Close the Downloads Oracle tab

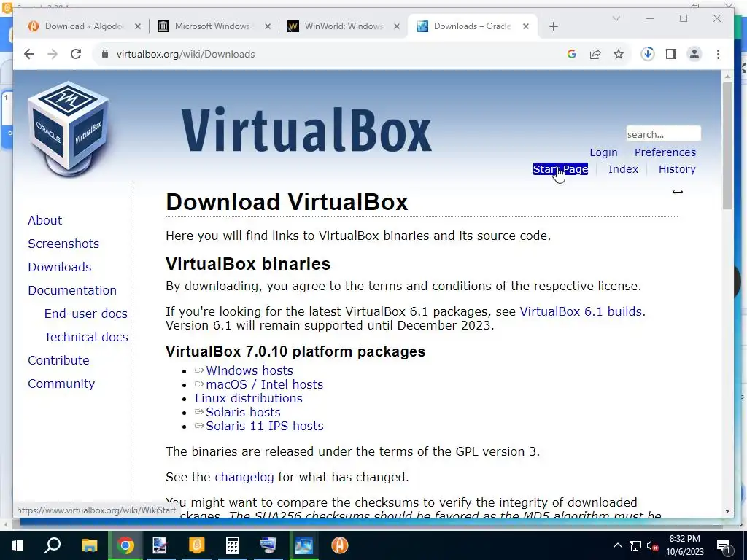pos(526,26)
